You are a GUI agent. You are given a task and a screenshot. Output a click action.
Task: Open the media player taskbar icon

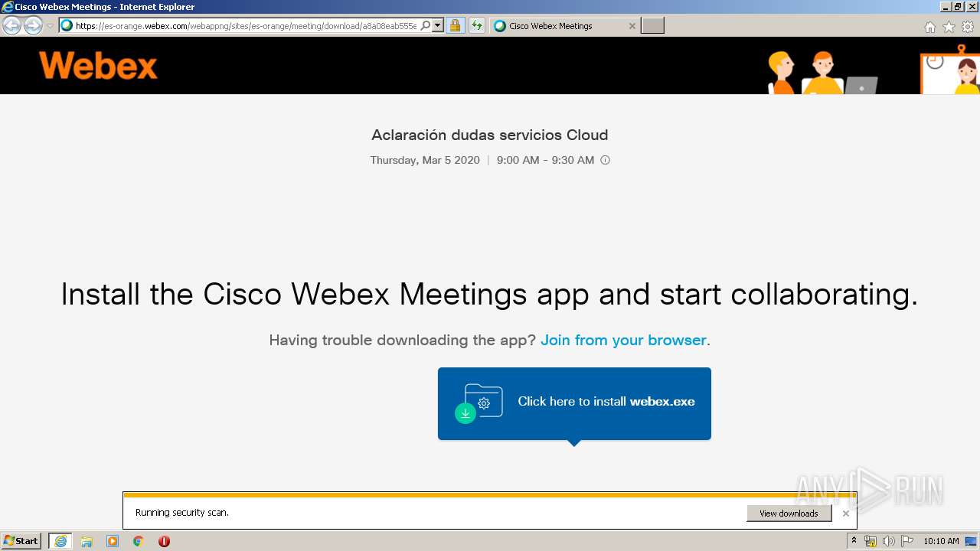point(113,541)
